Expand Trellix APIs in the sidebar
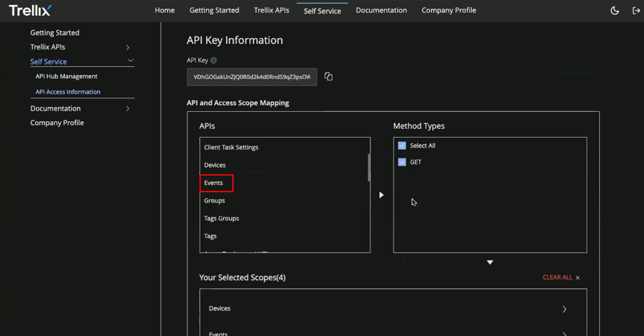 (128, 47)
